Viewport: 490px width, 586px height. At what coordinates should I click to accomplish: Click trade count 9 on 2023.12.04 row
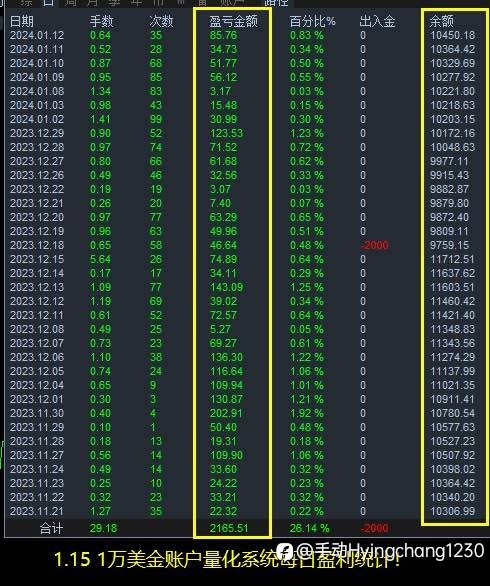click(153, 385)
